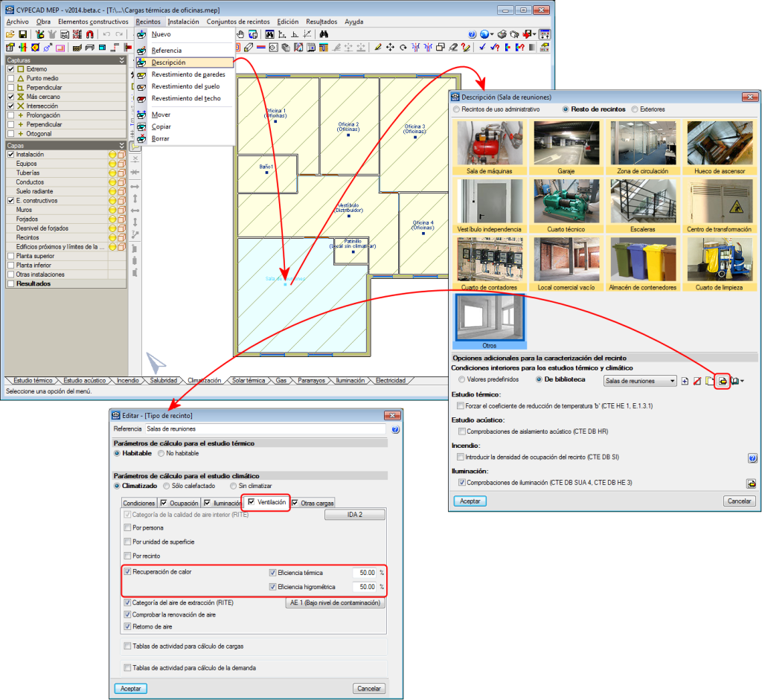Click the help icon beside Incendio option
Viewport: 762px width, 700px height.
click(x=752, y=458)
